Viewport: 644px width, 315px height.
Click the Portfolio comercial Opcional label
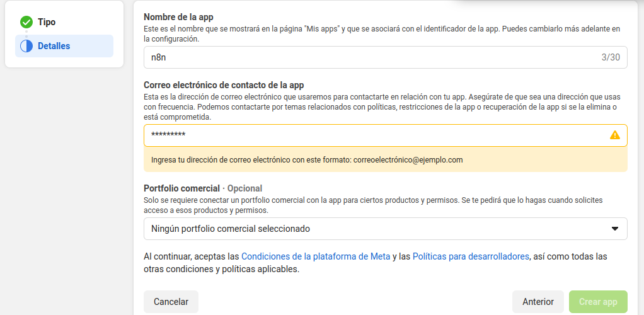(x=203, y=188)
